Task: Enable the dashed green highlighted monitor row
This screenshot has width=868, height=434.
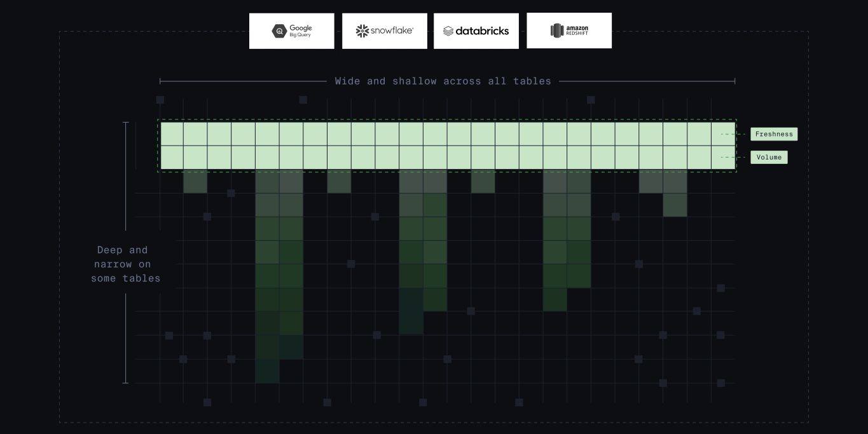Action: [447, 145]
